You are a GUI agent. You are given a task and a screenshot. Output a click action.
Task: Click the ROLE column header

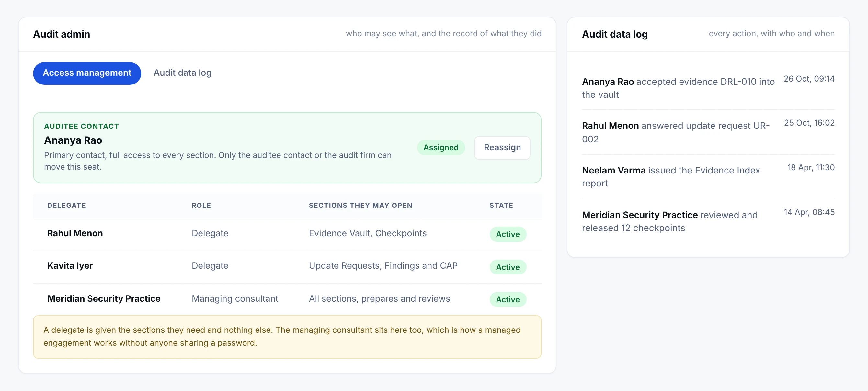click(x=201, y=205)
